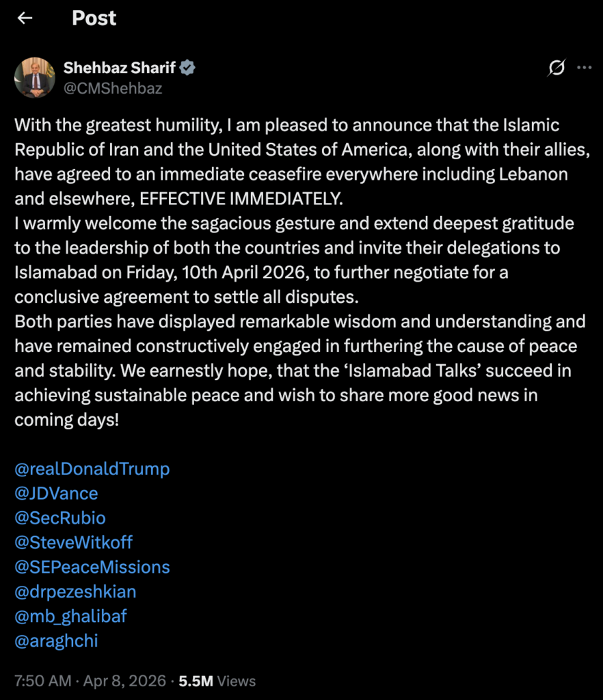Go back using the left arrow
This screenshot has width=603, height=700.
(25, 18)
